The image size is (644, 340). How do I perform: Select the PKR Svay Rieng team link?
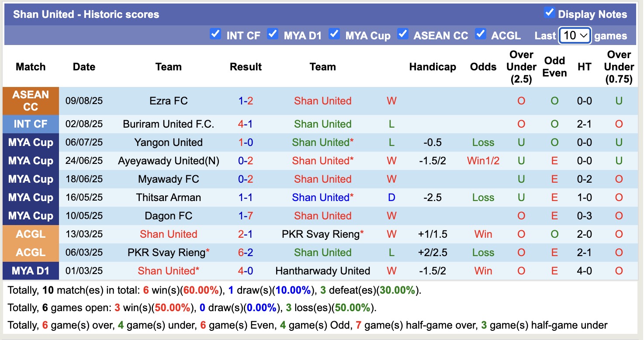(322, 234)
